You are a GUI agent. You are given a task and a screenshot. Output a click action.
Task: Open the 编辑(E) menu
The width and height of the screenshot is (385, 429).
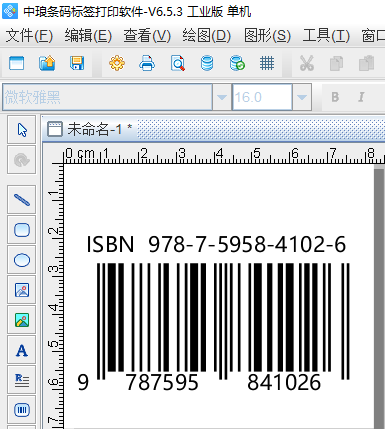pyautogui.click(x=88, y=35)
